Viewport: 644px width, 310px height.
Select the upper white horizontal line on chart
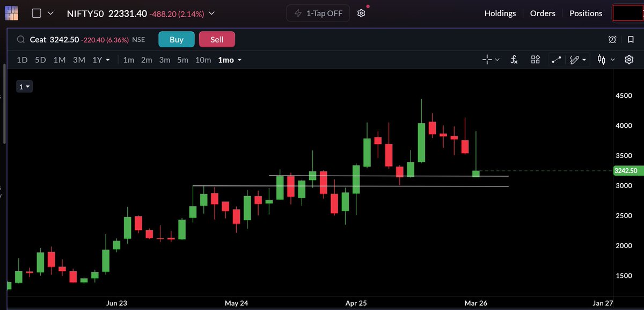click(389, 176)
